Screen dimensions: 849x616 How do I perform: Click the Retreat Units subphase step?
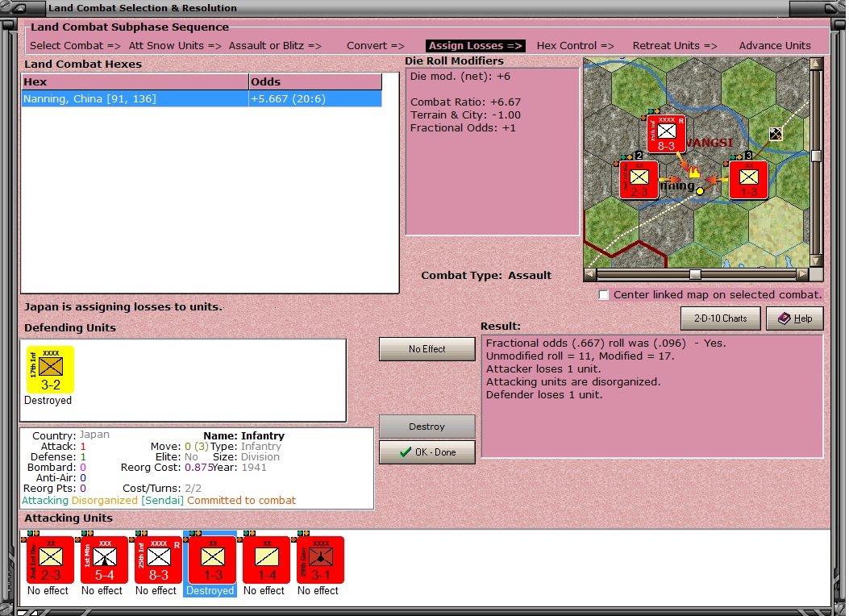[x=675, y=45]
